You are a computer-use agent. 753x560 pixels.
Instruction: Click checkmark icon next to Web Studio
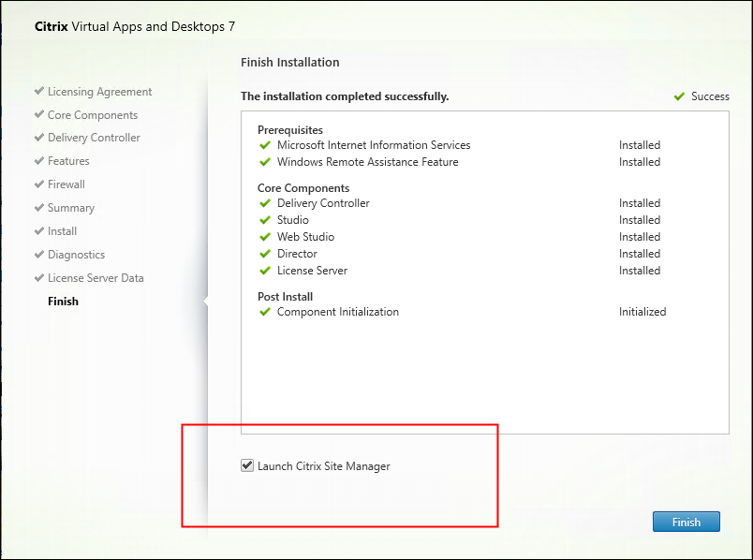point(265,237)
